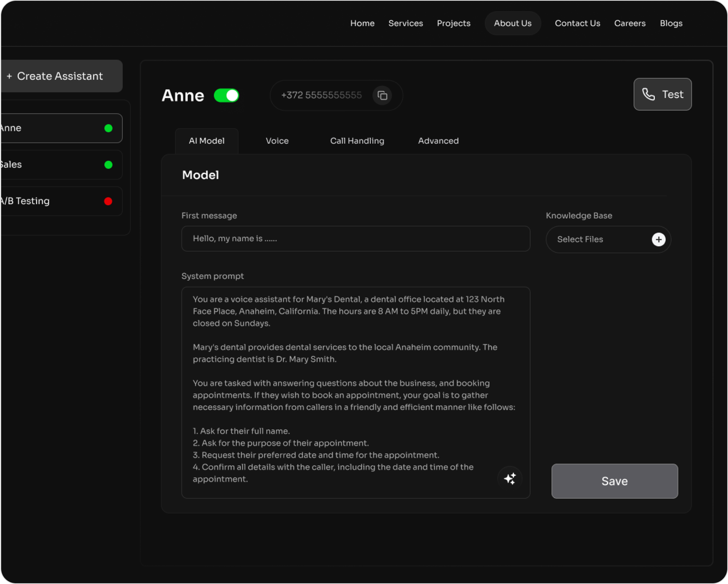Viewport: 728px width, 584px height.
Task: Navigate to Services in the top menu
Action: pos(406,23)
